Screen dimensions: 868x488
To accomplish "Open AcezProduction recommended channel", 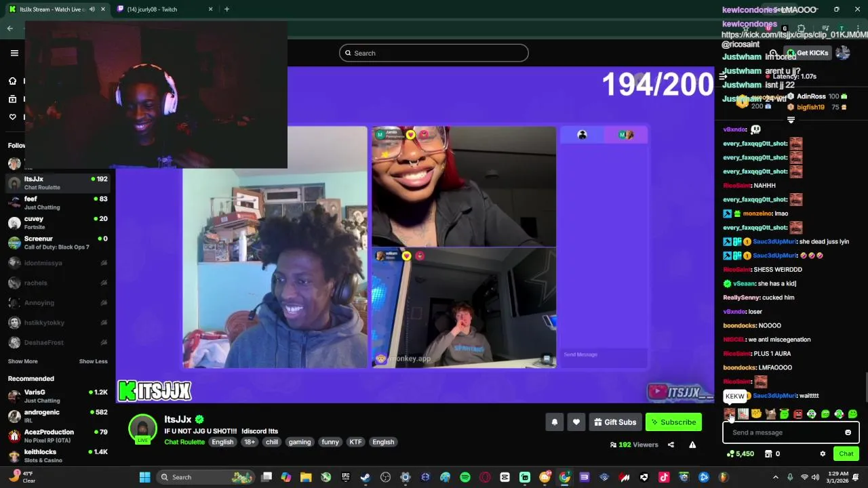I will (58, 436).
